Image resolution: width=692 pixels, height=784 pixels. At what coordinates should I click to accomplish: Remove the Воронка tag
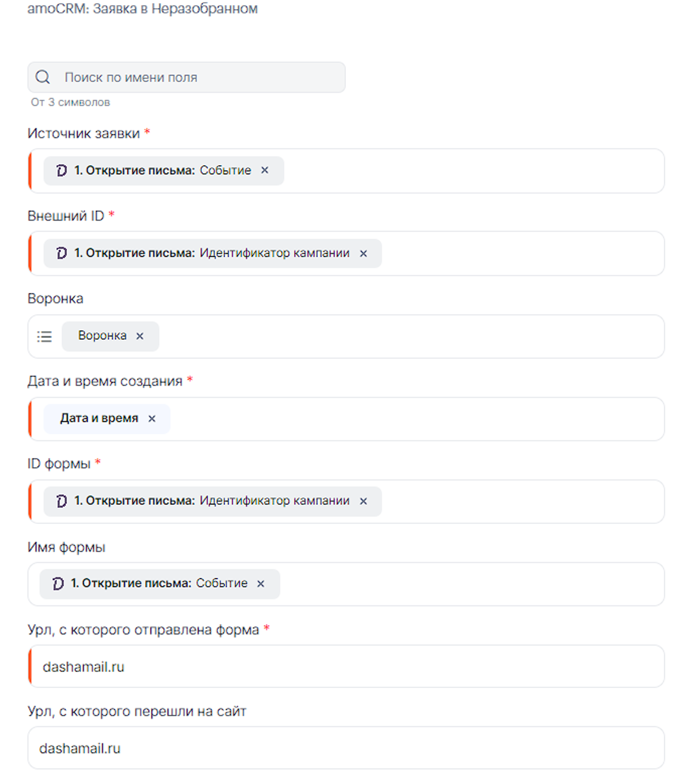140,336
